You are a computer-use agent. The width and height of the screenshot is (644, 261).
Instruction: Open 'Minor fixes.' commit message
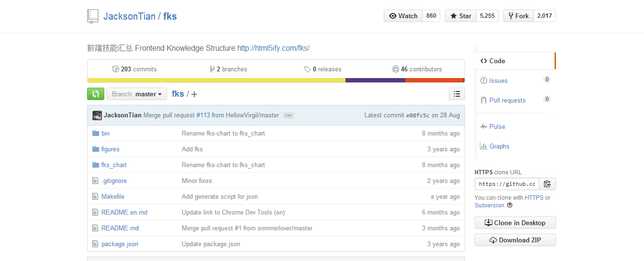pyautogui.click(x=198, y=181)
